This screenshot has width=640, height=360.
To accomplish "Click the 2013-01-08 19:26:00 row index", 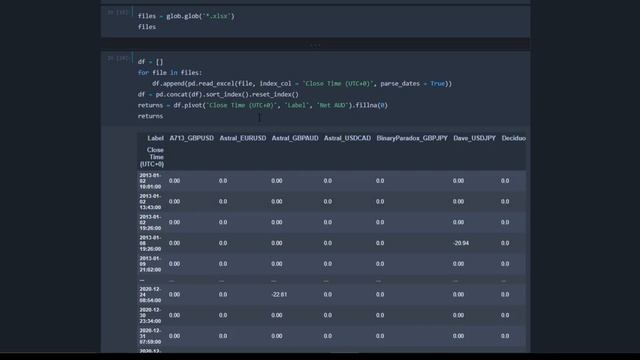I will coord(151,243).
